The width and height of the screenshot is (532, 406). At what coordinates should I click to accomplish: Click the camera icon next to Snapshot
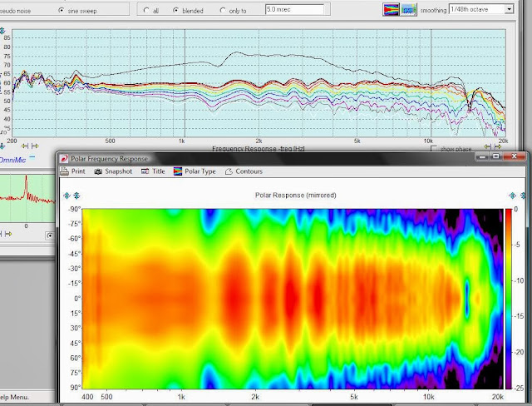(98, 171)
